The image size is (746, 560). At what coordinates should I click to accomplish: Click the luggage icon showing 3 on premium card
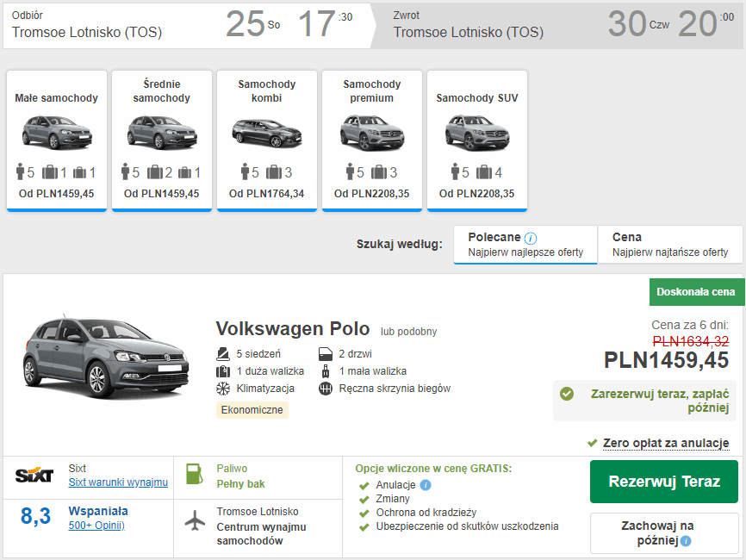(379, 171)
